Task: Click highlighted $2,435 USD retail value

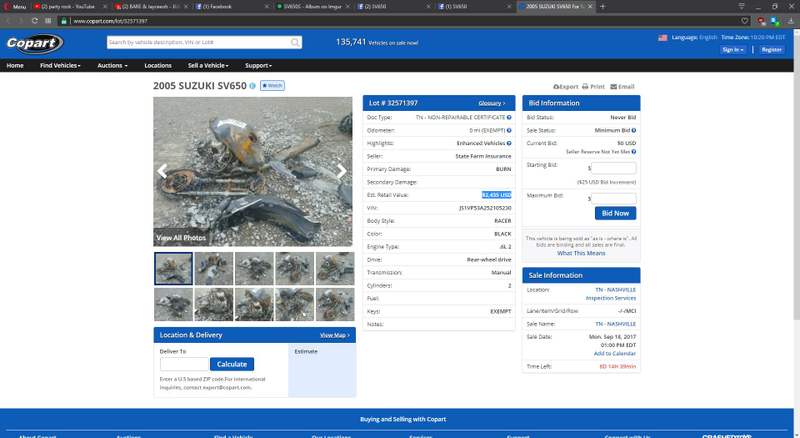Action: [x=496, y=195]
